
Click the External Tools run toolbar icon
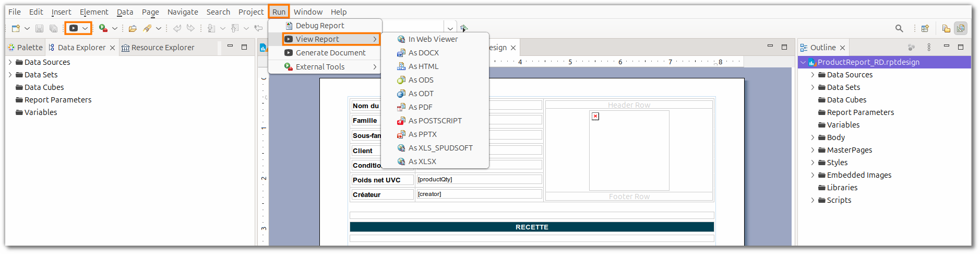[103, 28]
